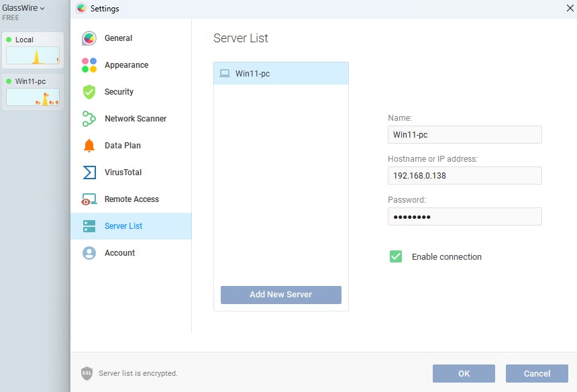The height and width of the screenshot is (392, 577).
Task: Click the FREE edition label
Action: [11, 17]
